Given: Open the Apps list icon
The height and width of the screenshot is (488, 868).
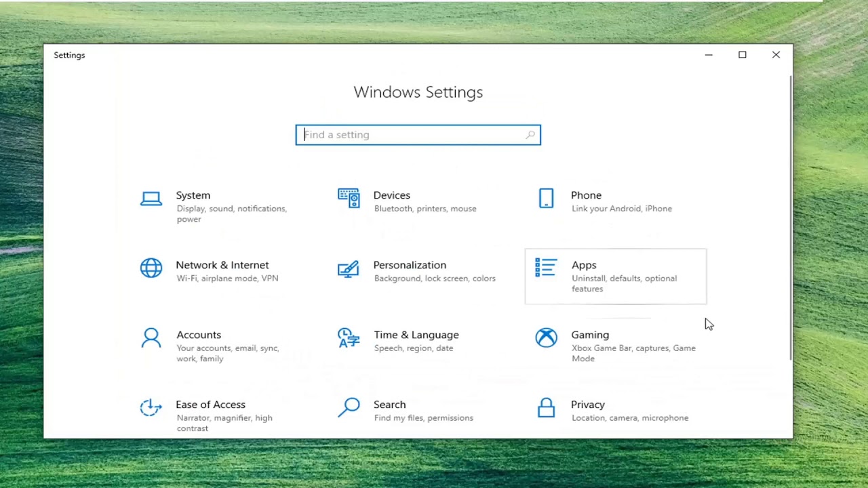Looking at the screenshot, I should pos(546,267).
